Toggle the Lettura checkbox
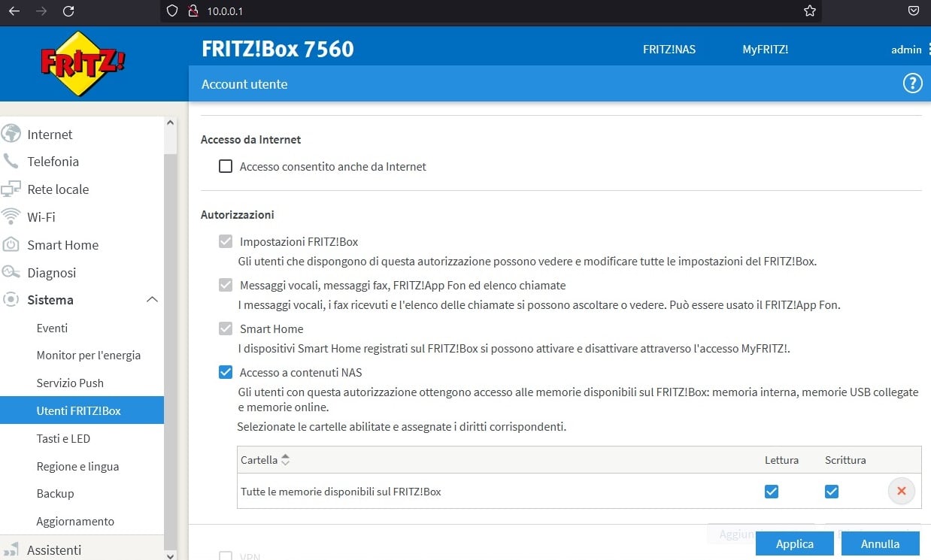The width and height of the screenshot is (931, 560). (771, 492)
